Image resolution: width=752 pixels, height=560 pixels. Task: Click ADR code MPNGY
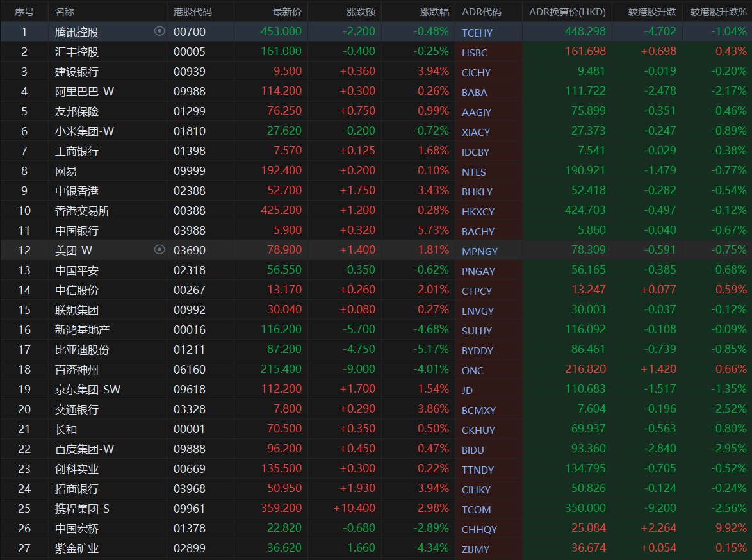tap(480, 251)
